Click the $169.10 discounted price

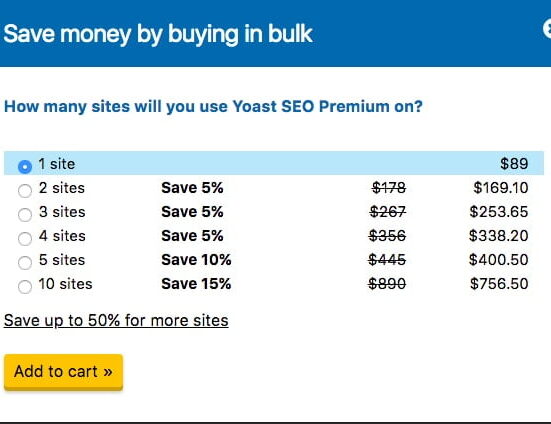(500, 188)
